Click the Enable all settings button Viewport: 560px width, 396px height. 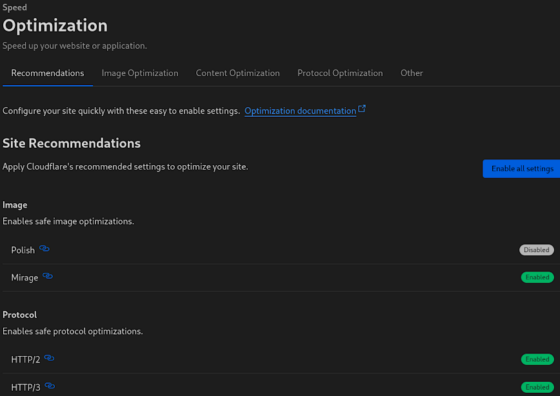(x=521, y=169)
